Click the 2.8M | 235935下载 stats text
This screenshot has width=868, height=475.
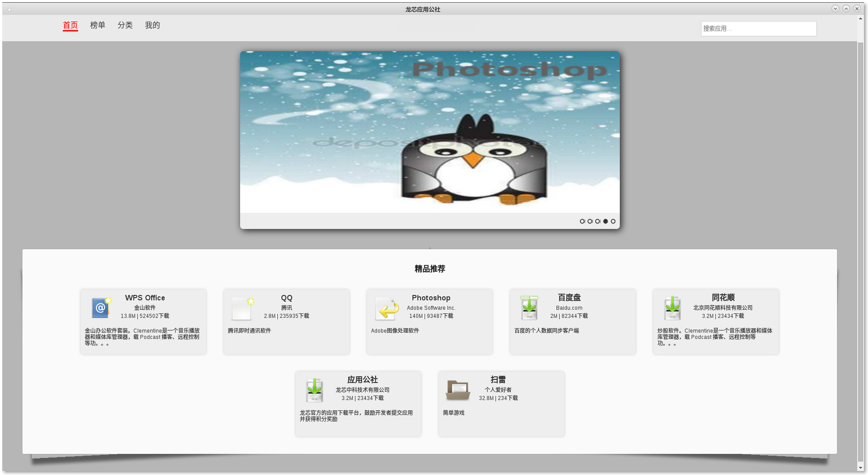coord(287,316)
